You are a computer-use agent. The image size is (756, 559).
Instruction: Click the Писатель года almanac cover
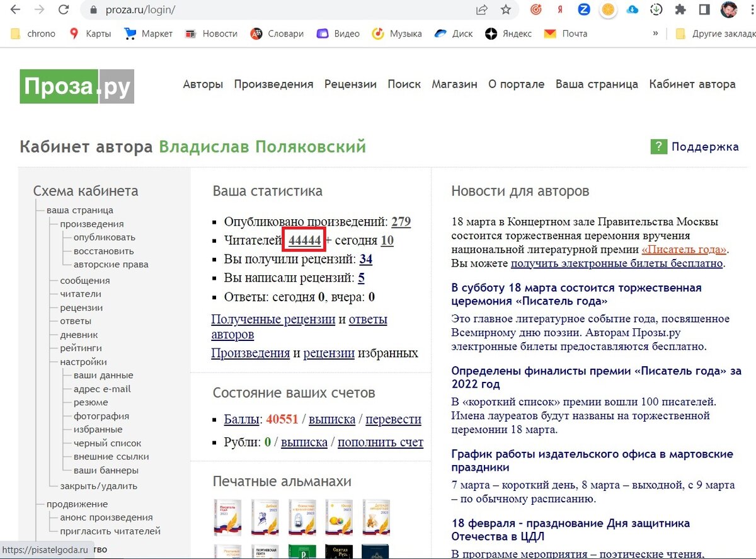pyautogui.click(x=227, y=517)
